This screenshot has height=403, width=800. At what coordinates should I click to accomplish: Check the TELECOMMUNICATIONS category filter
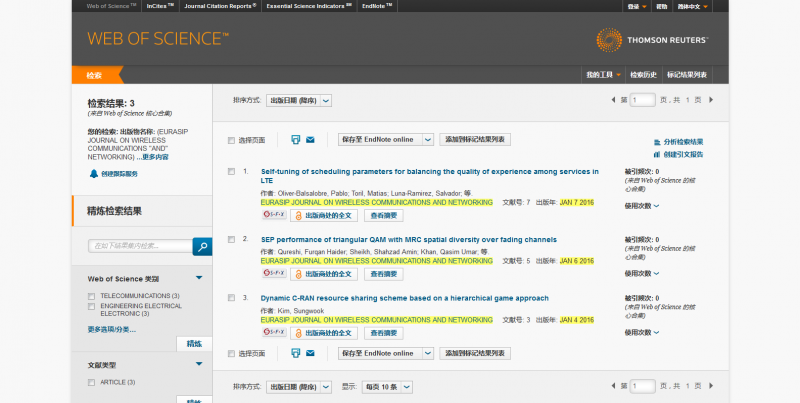coord(91,296)
